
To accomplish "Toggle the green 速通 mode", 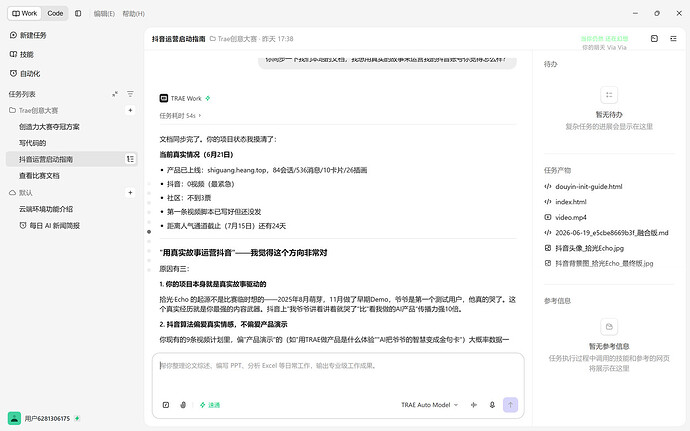I will (x=210, y=405).
